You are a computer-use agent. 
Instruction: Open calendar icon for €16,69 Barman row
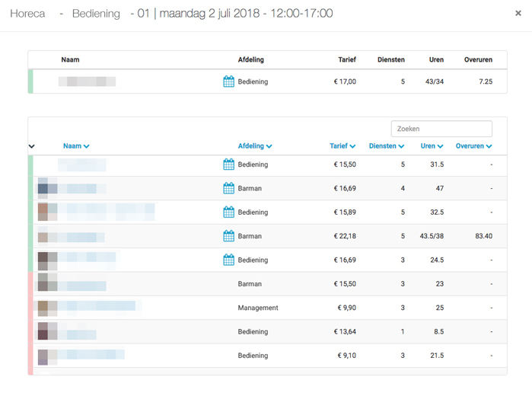[x=228, y=188]
